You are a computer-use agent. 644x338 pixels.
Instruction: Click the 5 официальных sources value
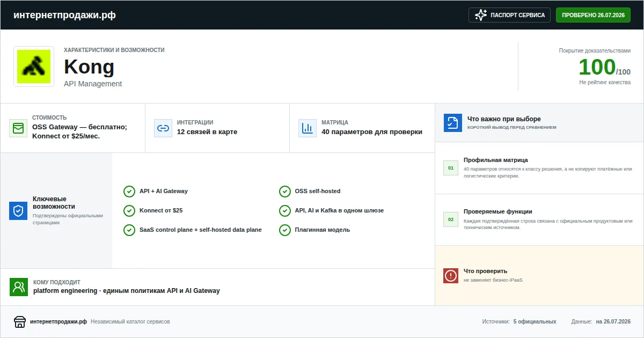click(x=535, y=321)
